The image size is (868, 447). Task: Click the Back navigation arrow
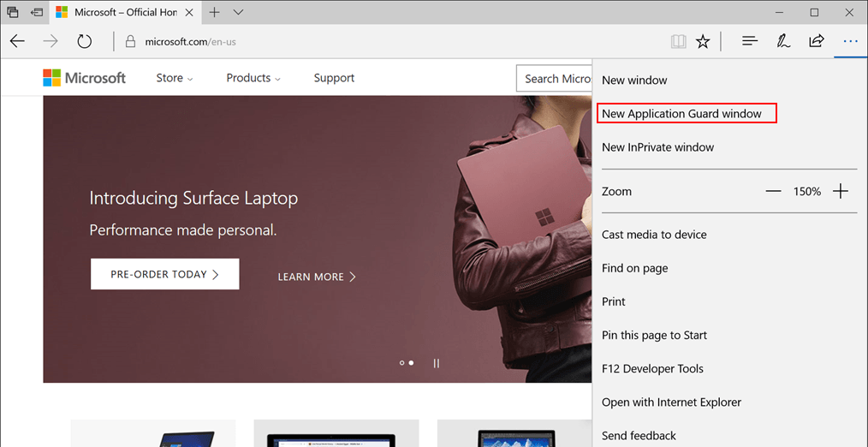click(x=18, y=41)
